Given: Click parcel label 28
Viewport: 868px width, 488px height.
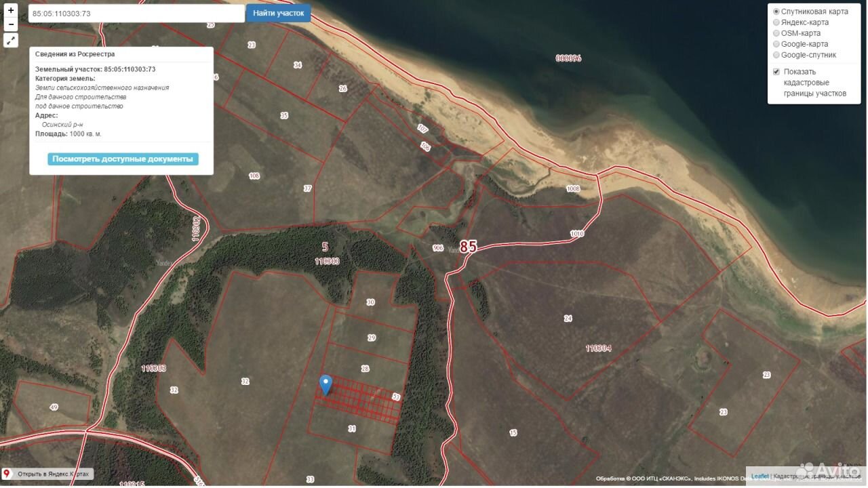Looking at the screenshot, I should point(366,369).
